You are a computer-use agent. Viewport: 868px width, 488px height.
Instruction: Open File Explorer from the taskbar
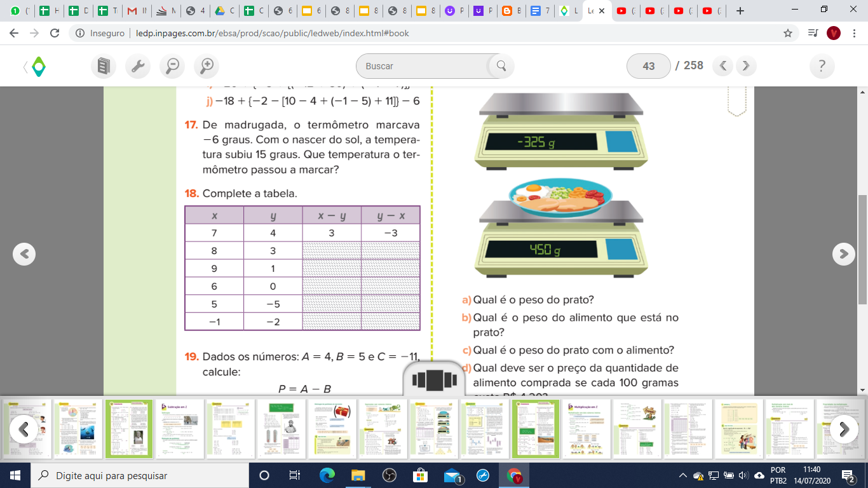[x=358, y=475]
